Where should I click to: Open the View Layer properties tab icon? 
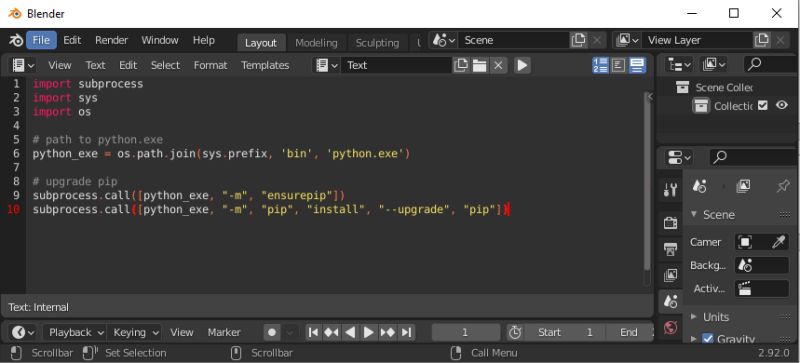[670, 276]
